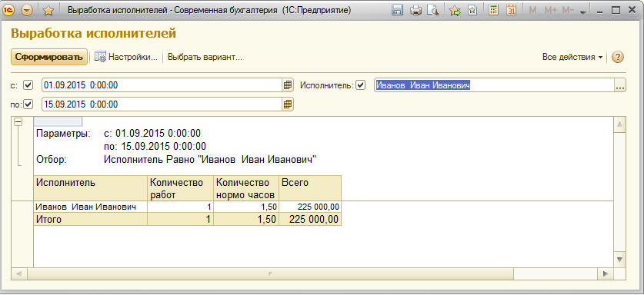Click the horizontal scrollbar thumb
This screenshot has height=295, width=644.
(x=270, y=273)
